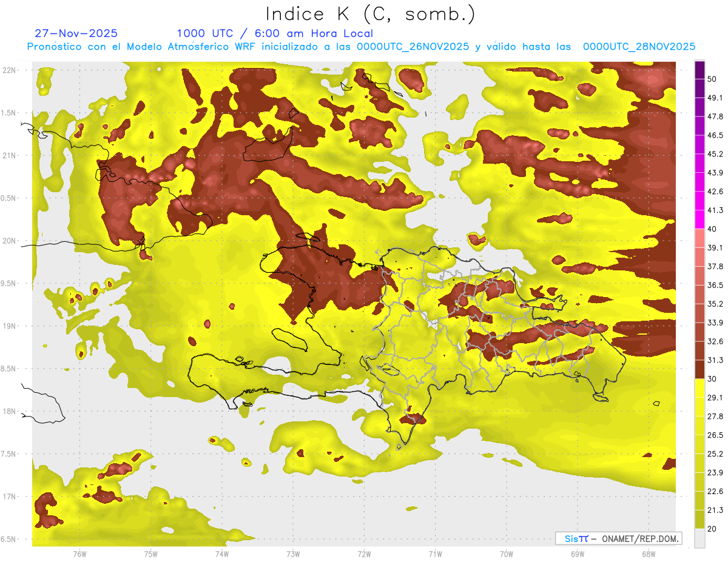The width and height of the screenshot is (728, 562).
Task: Select the date text "27-Nov-2025"
Action: pos(76,33)
